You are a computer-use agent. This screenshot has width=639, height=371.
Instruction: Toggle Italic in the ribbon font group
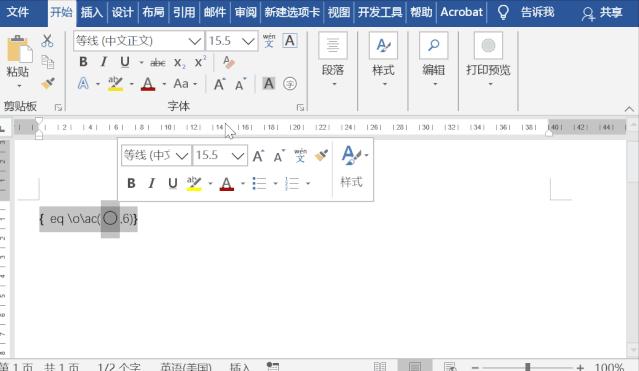(x=104, y=62)
